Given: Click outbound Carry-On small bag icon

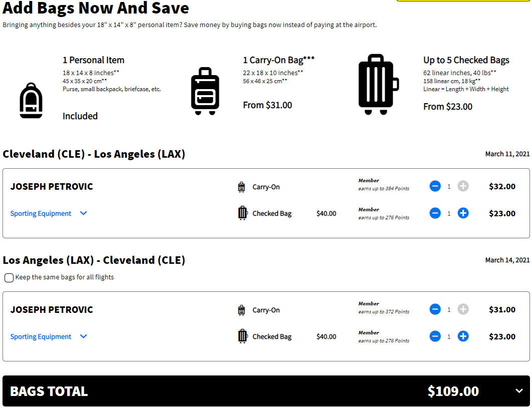Looking at the screenshot, I should tap(241, 187).
